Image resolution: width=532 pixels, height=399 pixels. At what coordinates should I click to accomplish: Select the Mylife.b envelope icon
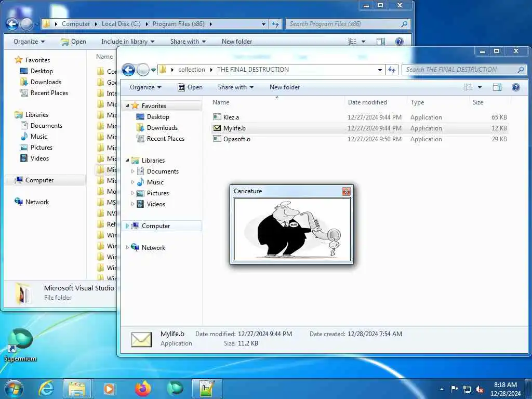(x=217, y=128)
